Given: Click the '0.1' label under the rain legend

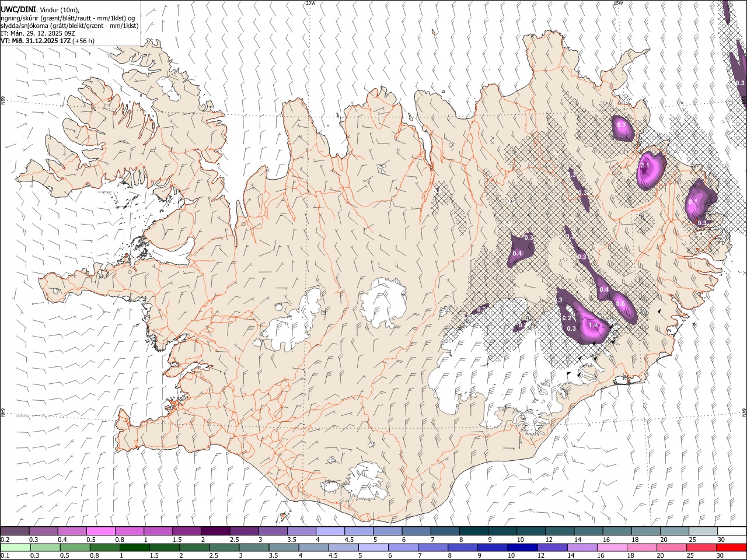Looking at the screenshot, I should pyautogui.click(x=5, y=556).
